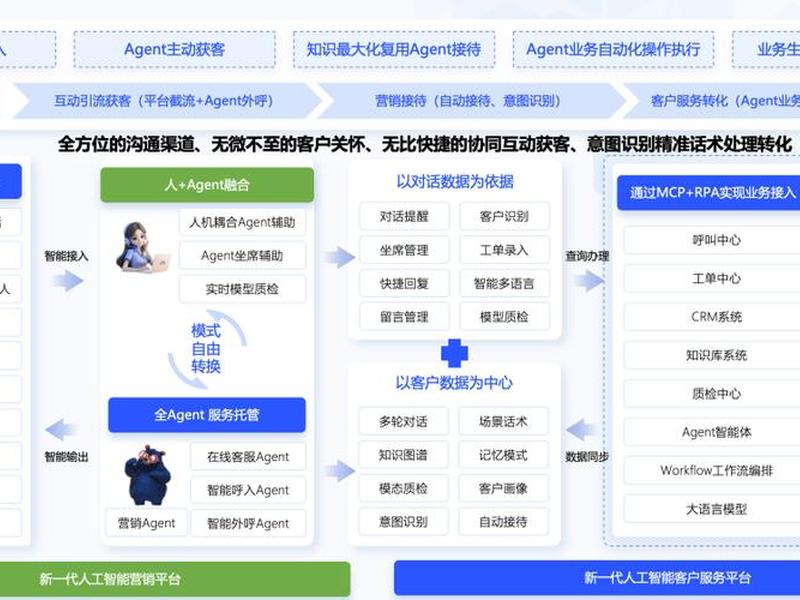Click the arrow under 智能接入
The width and height of the screenshot is (800, 600).
click(67, 281)
